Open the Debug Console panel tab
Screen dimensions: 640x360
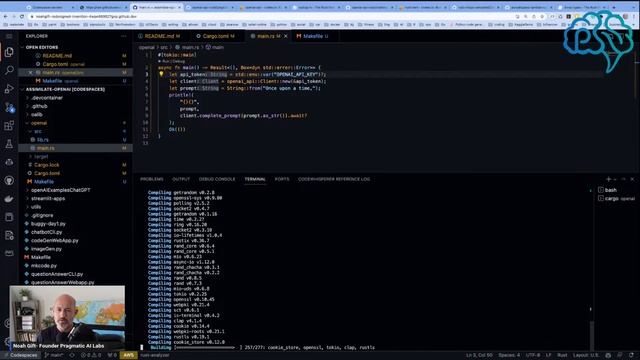[x=217, y=179]
